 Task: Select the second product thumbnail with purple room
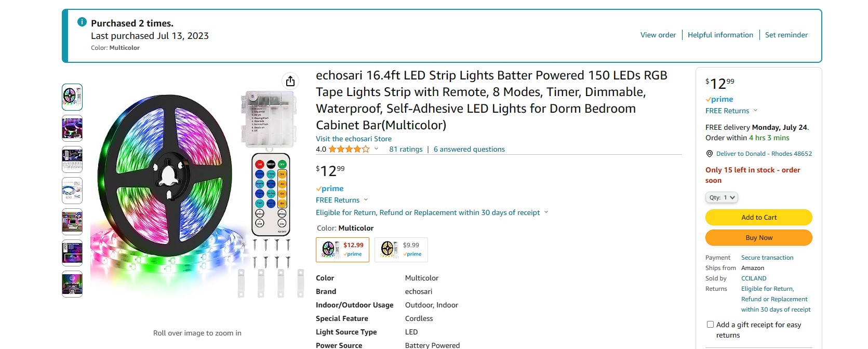pyautogui.click(x=72, y=128)
